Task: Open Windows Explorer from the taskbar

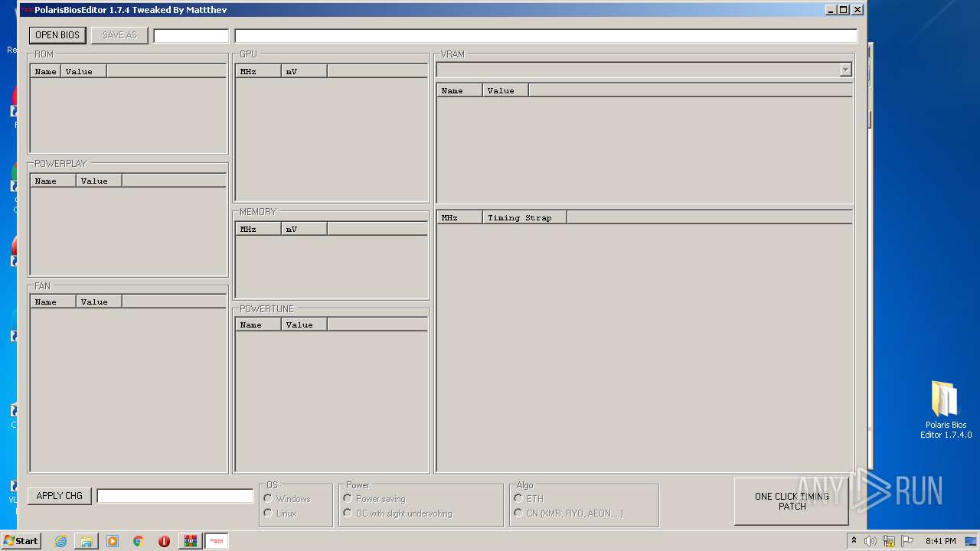Action: [x=87, y=541]
